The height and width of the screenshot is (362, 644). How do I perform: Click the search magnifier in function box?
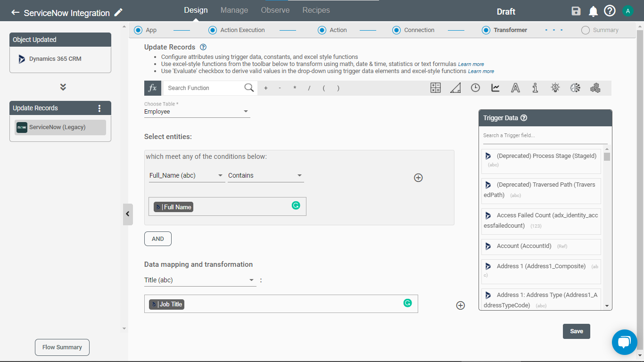[x=249, y=88]
